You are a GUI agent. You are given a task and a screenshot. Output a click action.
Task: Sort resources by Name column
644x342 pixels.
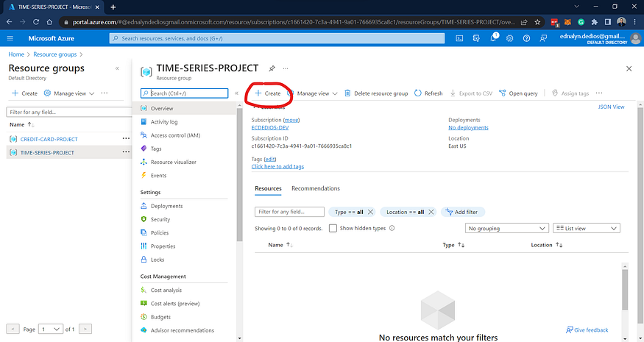click(280, 245)
